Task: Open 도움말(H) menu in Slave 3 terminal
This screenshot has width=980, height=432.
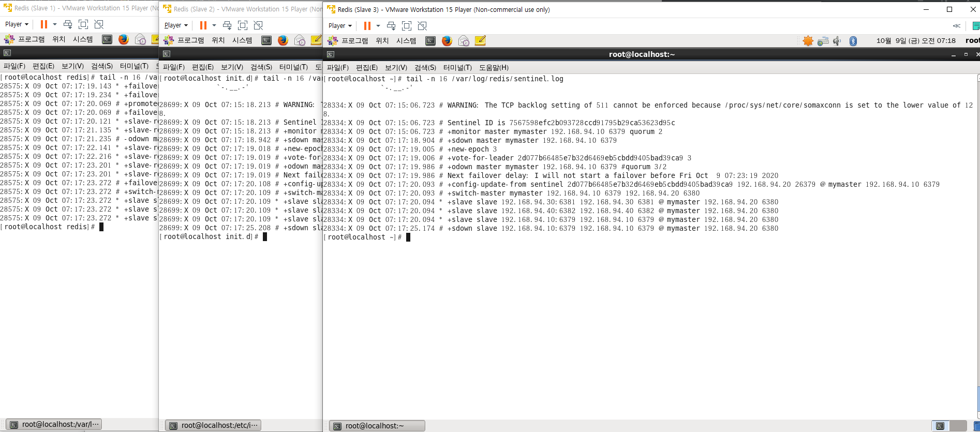Action: (494, 68)
